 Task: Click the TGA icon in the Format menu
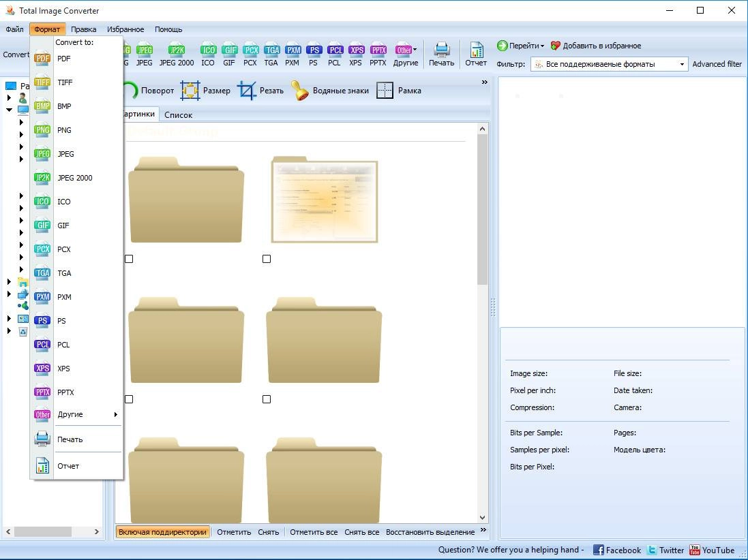[x=42, y=273]
